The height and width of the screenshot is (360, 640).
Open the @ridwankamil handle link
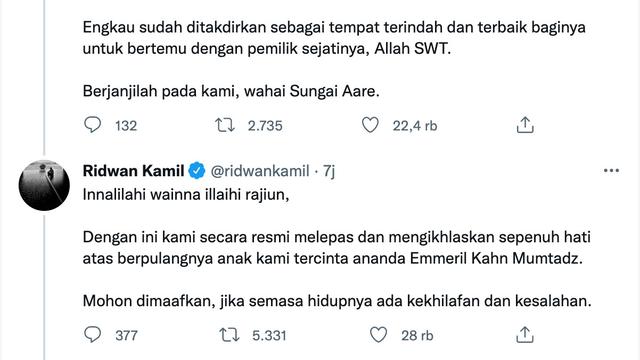pos(260,171)
